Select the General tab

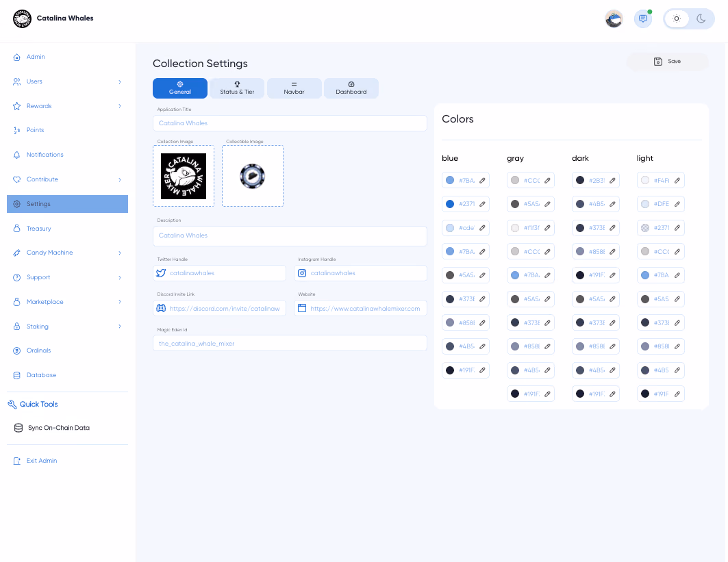coord(180,88)
